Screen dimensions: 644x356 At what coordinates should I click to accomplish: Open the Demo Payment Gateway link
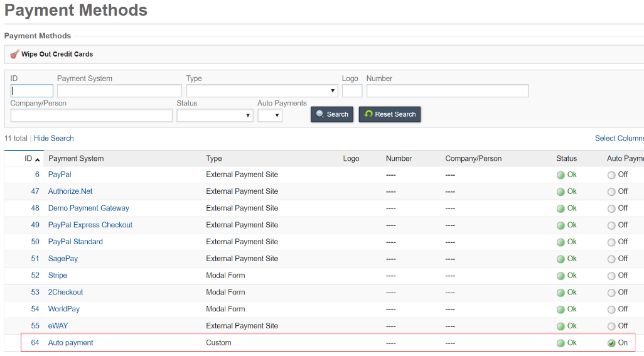pos(89,208)
